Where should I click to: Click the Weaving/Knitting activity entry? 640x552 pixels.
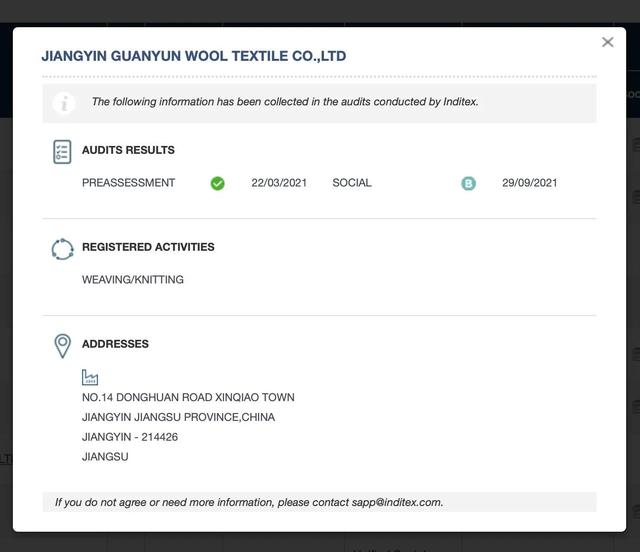tap(132, 280)
